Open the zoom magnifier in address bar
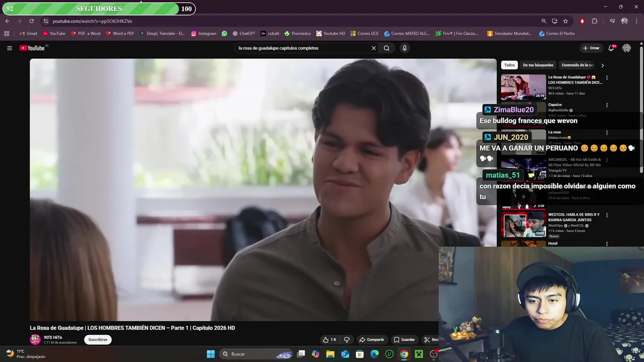The width and height of the screenshot is (644, 362). point(544,21)
